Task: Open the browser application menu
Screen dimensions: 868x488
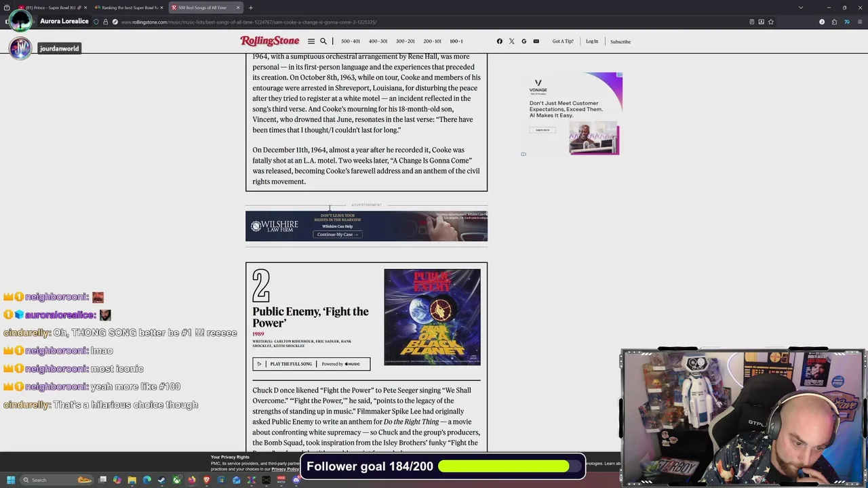Action: tap(860, 22)
